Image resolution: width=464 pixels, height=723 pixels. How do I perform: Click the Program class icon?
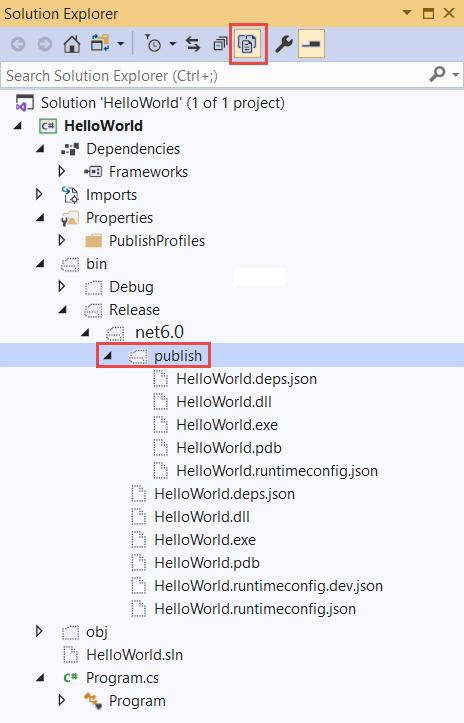[93, 701]
